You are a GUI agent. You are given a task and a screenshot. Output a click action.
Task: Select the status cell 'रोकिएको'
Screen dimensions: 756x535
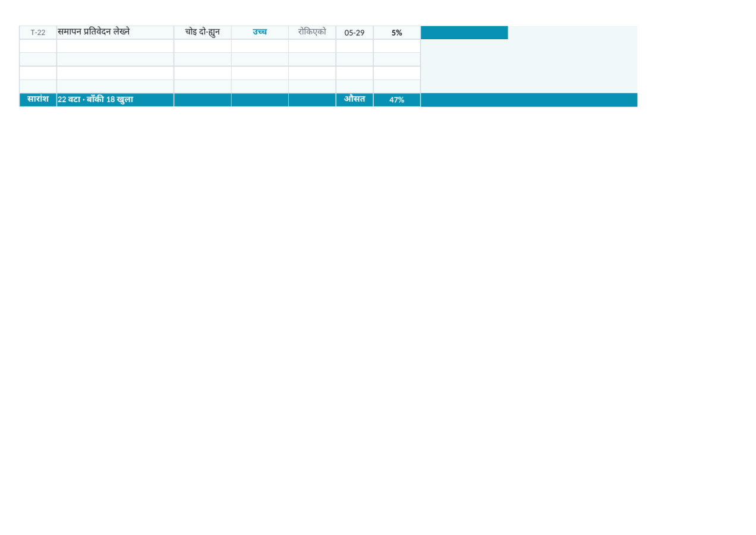[x=312, y=33]
